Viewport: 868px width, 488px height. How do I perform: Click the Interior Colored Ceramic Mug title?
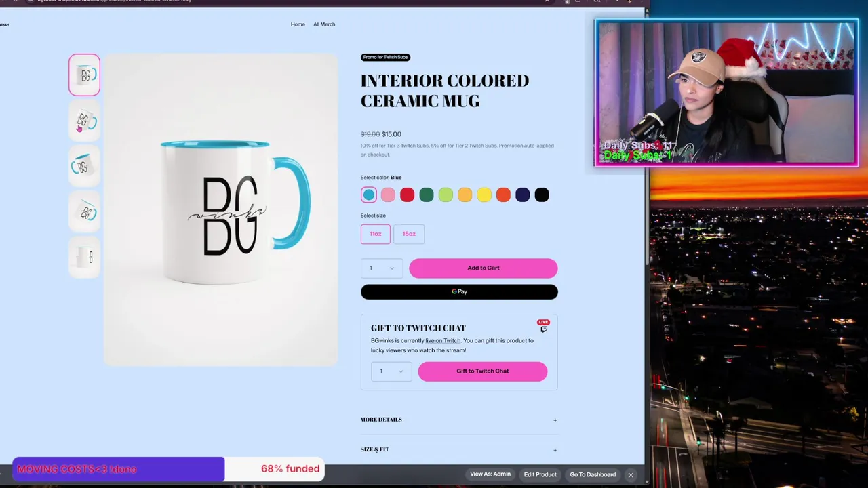(x=445, y=91)
